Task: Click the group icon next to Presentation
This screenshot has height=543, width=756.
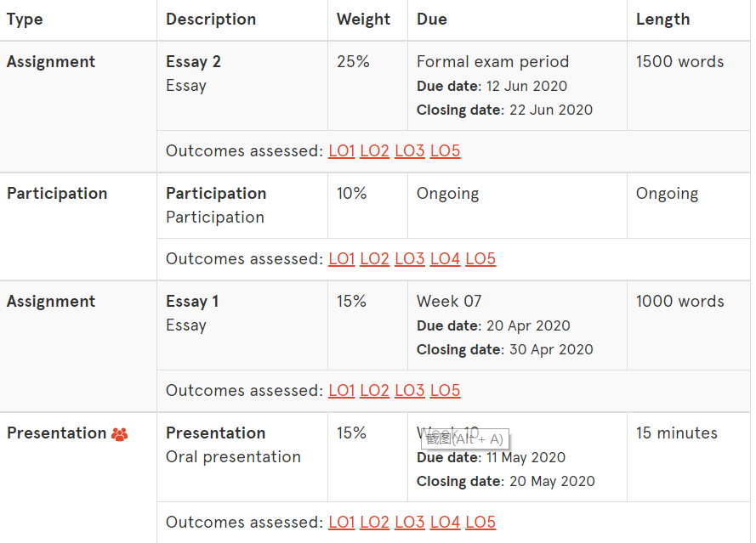Action: (x=119, y=434)
